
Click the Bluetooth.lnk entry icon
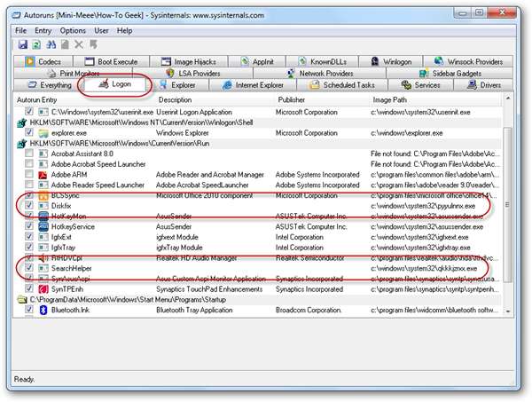[43, 311]
